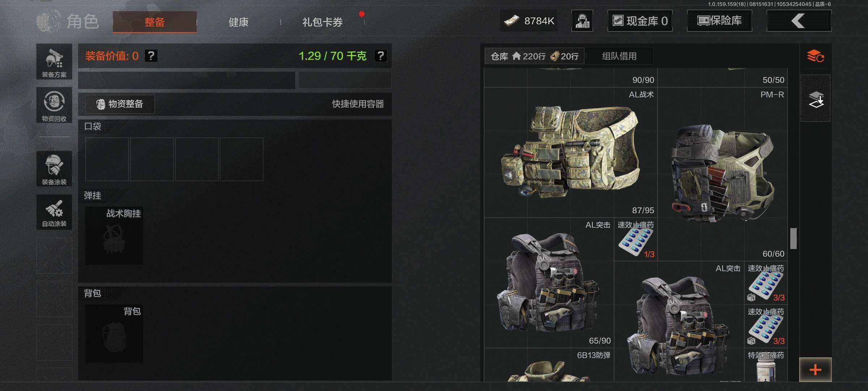This screenshot has width=868, height=391.
Task: Click the 物资整备 button
Action: [x=120, y=104]
